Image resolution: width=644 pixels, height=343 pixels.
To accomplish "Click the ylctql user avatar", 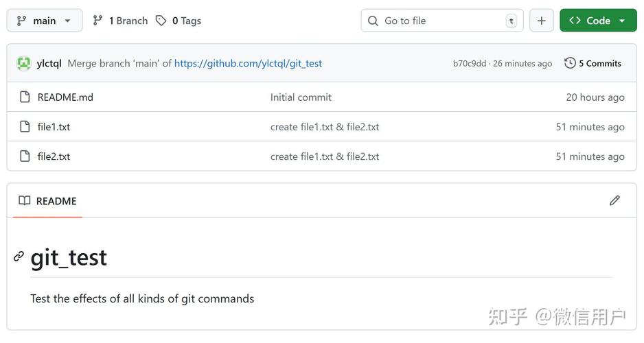I will 23,63.
